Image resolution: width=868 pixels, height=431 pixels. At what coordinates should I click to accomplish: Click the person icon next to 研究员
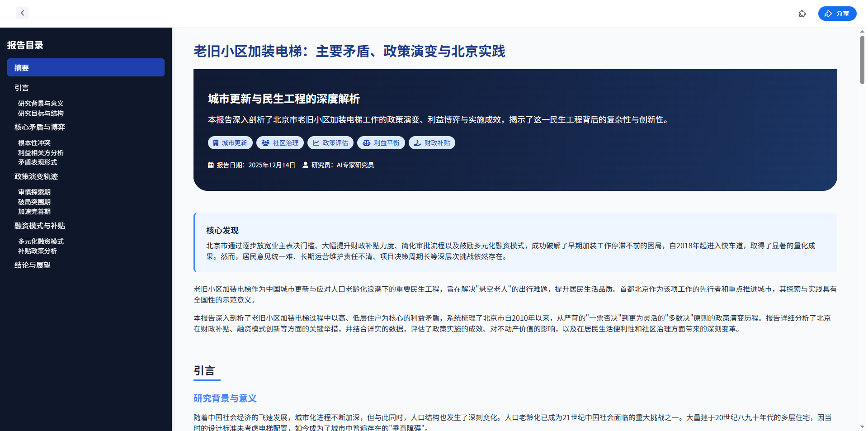click(x=306, y=165)
